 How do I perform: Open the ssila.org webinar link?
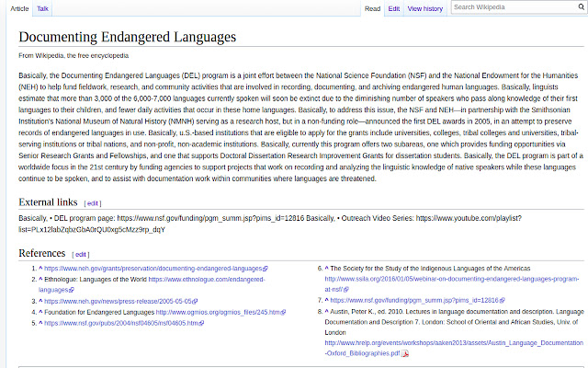(452, 284)
